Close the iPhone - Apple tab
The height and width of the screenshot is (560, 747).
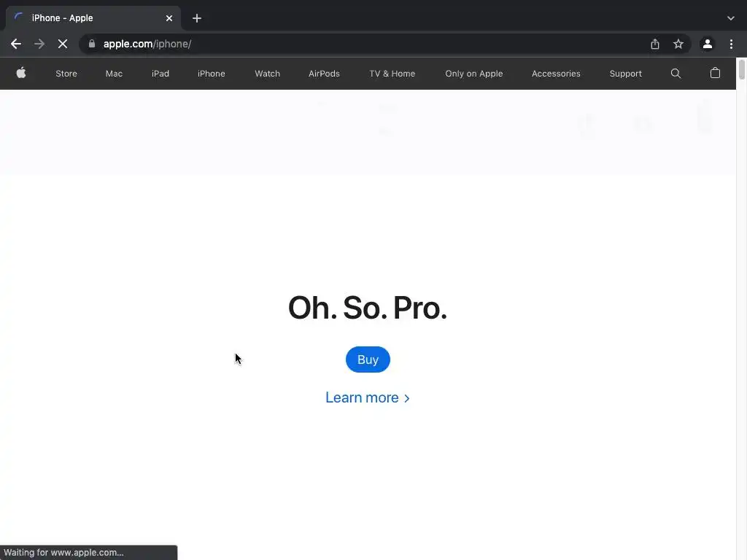pos(169,18)
